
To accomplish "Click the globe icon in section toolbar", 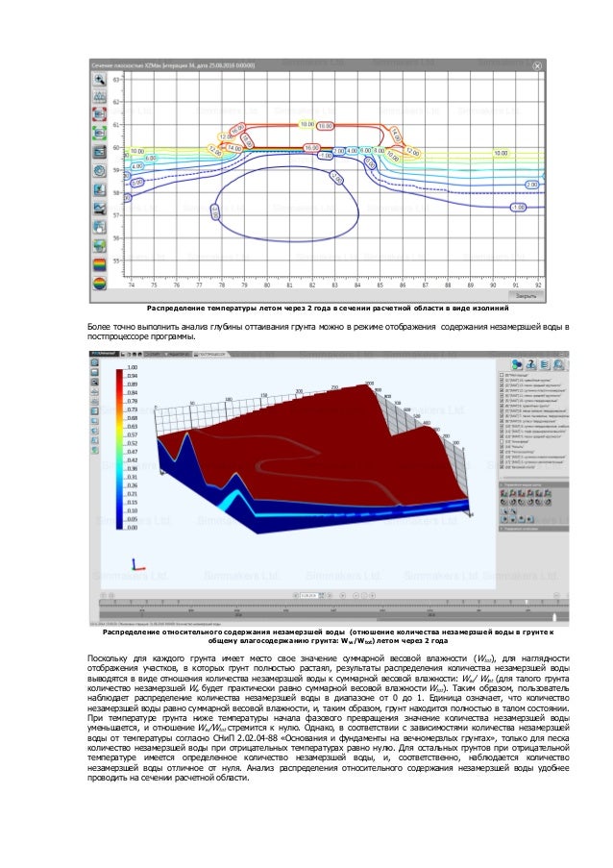I will tap(99, 246).
